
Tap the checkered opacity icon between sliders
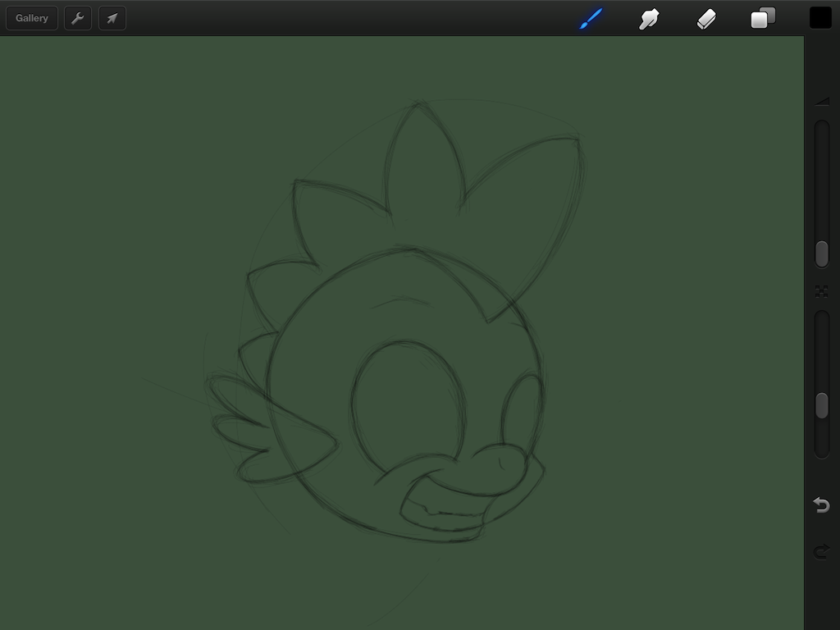[x=821, y=291]
